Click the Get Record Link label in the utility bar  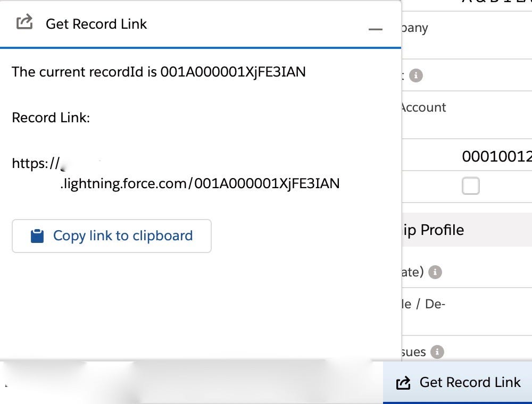(x=470, y=382)
